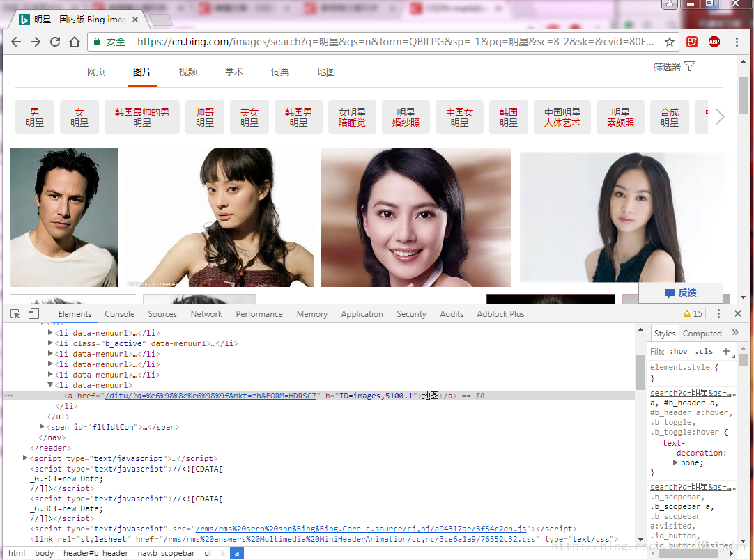Select the 明星素颜照 suggestion chip
The width and height of the screenshot is (754, 560).
[x=620, y=117]
